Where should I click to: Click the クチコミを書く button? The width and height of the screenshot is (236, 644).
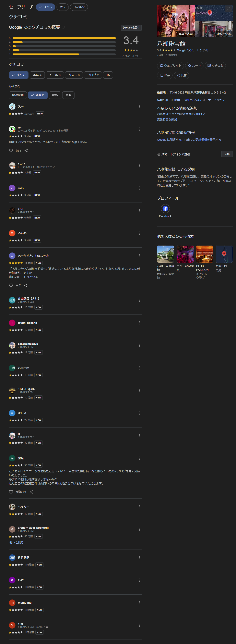click(131, 27)
